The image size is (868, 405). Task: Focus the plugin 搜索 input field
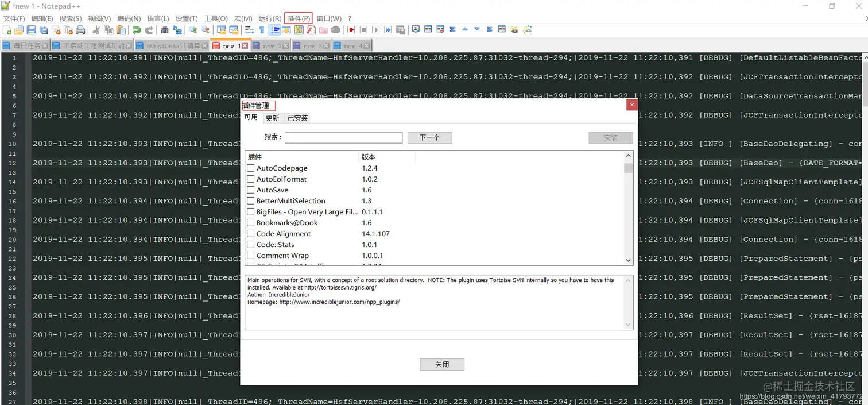(x=343, y=138)
